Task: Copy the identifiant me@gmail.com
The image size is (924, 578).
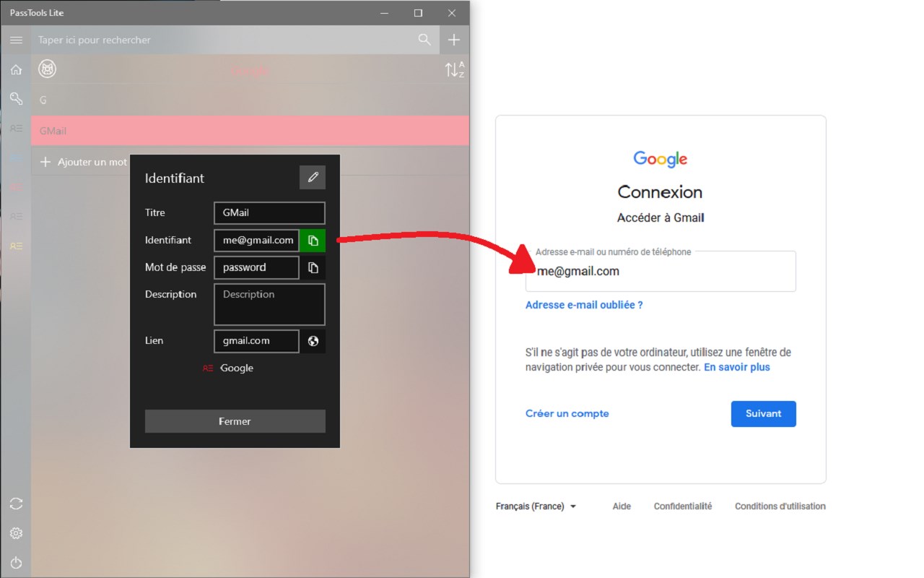Action: (313, 241)
